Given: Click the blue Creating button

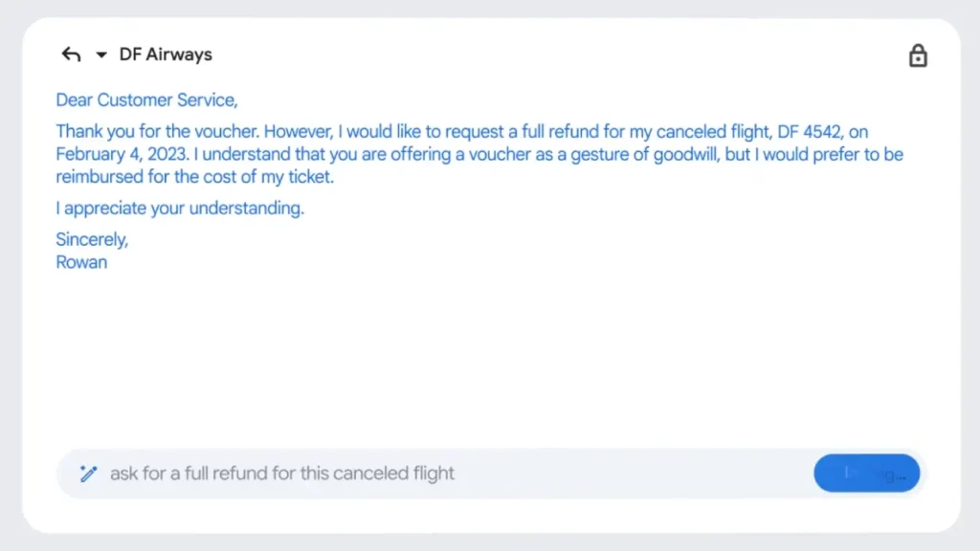Looking at the screenshot, I should pyautogui.click(x=866, y=473).
